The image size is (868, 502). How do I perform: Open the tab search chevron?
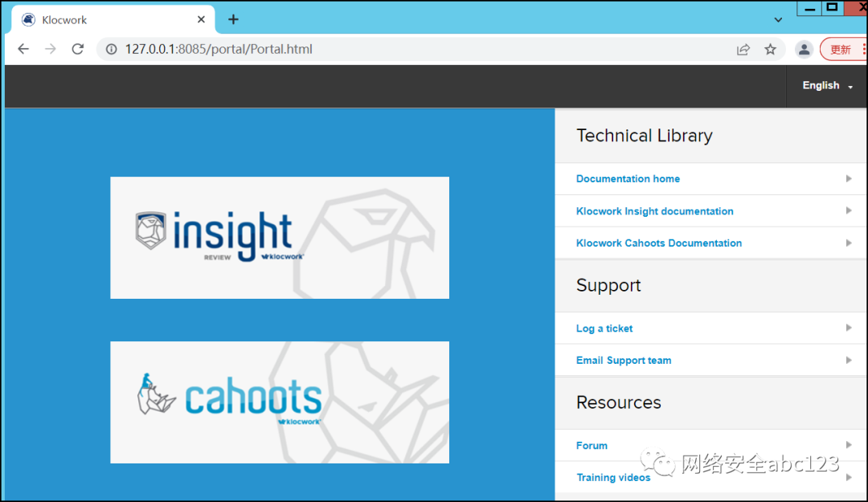[778, 20]
